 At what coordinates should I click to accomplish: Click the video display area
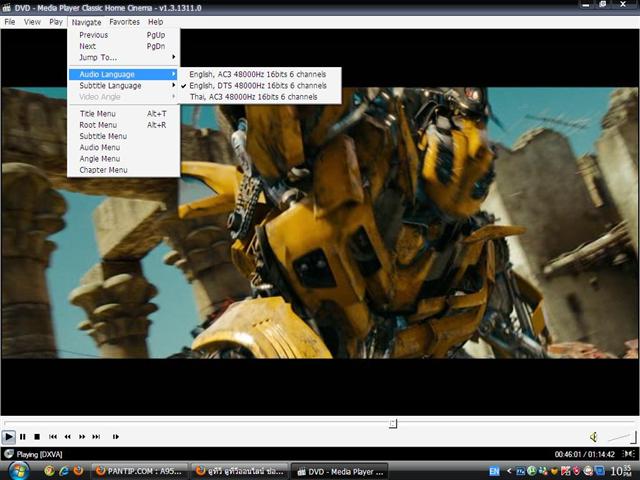coord(320,223)
